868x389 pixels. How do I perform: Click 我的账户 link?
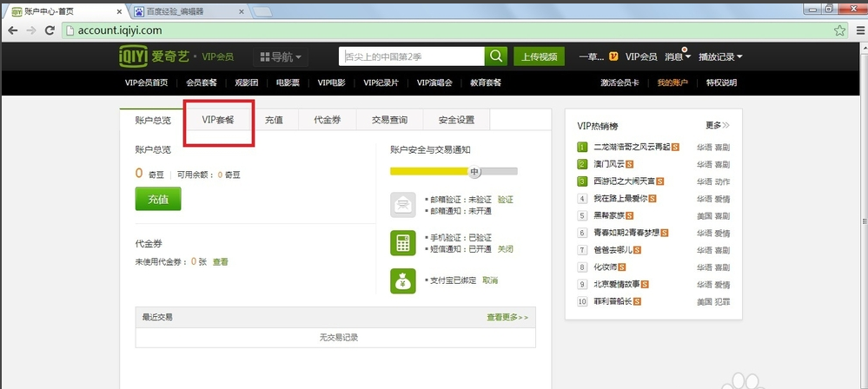coord(672,83)
